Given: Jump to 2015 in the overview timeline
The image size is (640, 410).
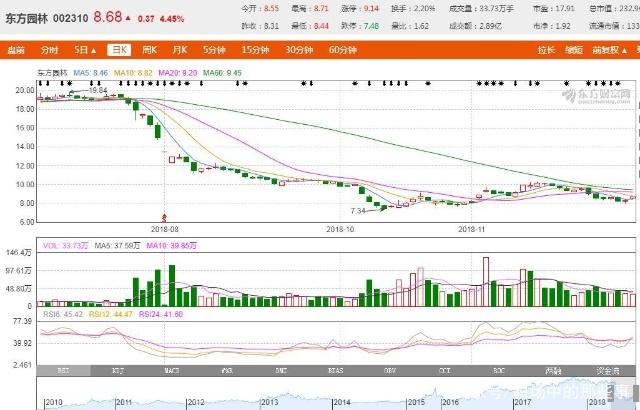Looking at the screenshot, I should (416, 402).
